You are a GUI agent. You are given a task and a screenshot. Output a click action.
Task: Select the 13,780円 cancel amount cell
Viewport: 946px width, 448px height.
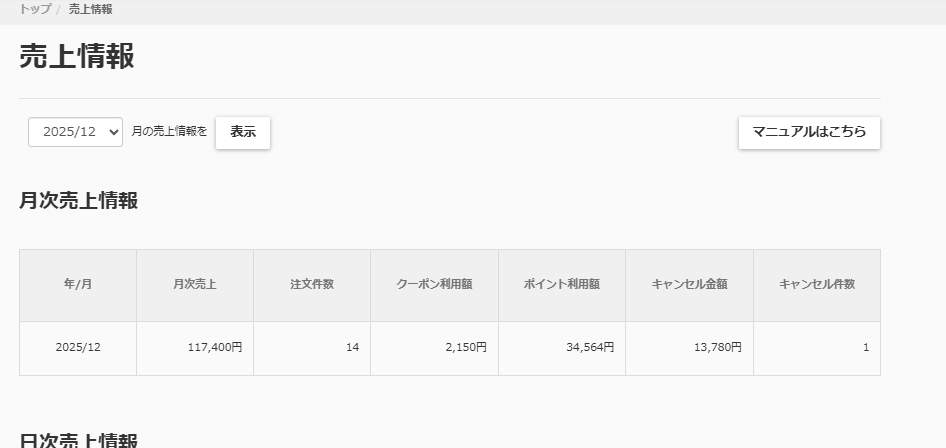[717, 347]
